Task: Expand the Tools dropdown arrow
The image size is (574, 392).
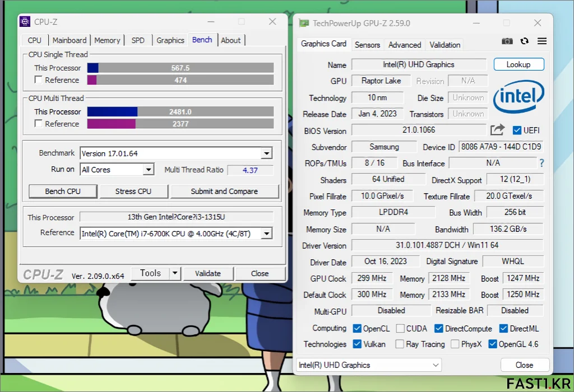Action: coord(175,273)
